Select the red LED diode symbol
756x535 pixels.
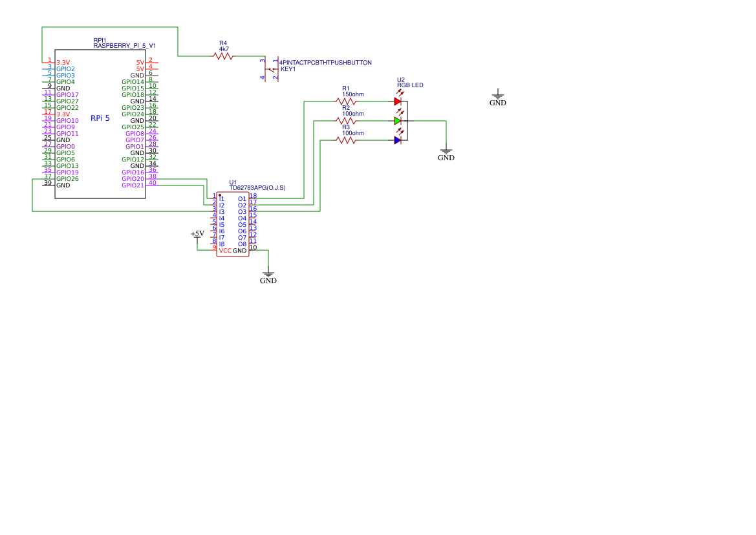[398, 101]
